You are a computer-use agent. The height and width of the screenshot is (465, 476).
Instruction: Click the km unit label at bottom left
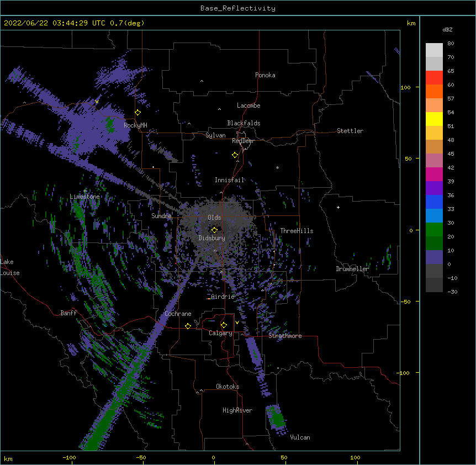tap(8, 459)
